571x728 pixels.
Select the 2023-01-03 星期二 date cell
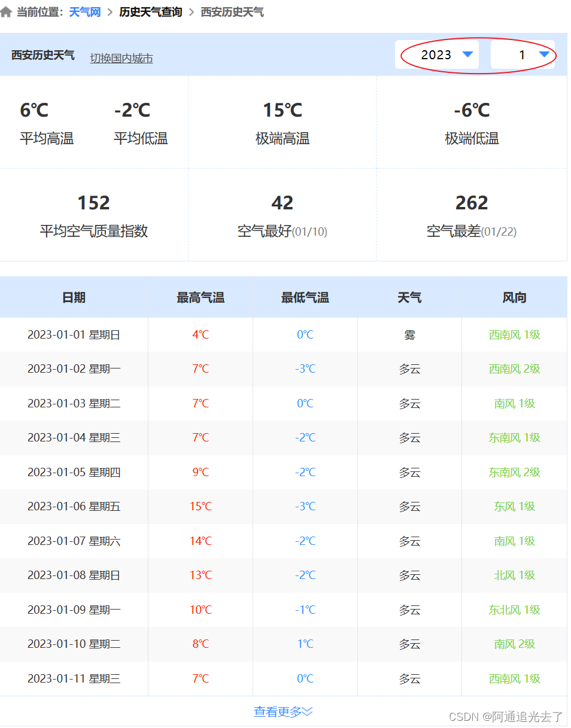[x=74, y=404]
